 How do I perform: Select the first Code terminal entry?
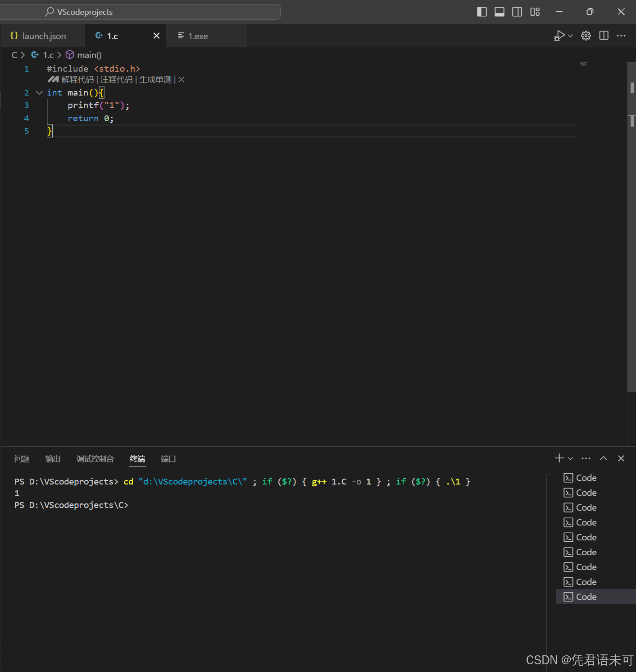[596, 478]
